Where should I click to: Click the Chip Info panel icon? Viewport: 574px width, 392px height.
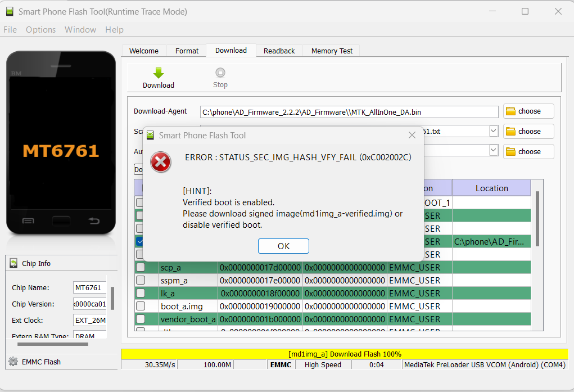click(13, 263)
